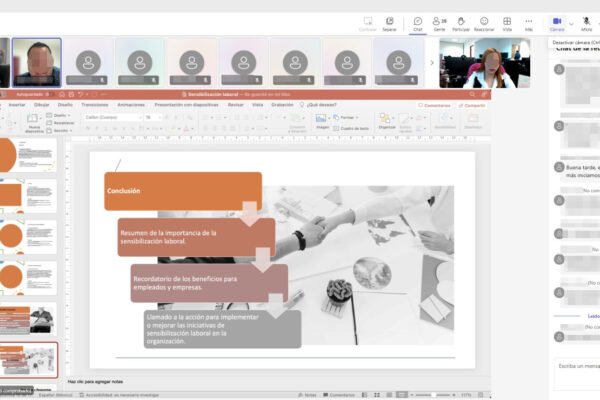
Task: Raise hand with the Participar button
Action: coord(461,24)
